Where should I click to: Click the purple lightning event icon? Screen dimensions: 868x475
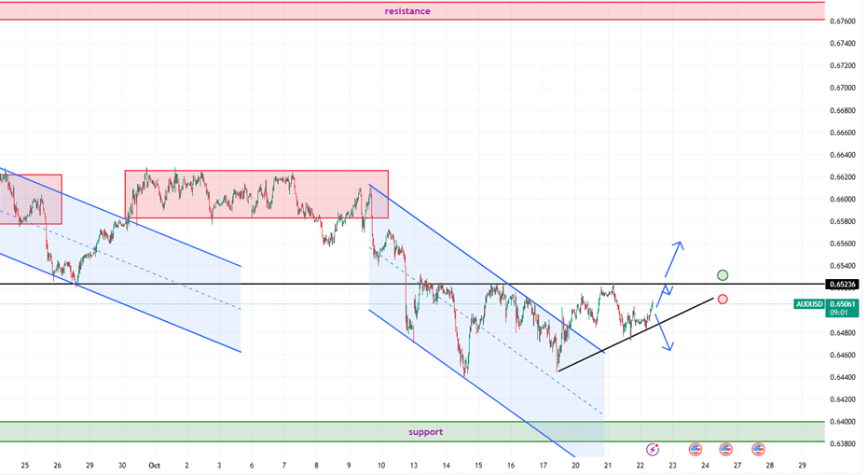coord(654,449)
